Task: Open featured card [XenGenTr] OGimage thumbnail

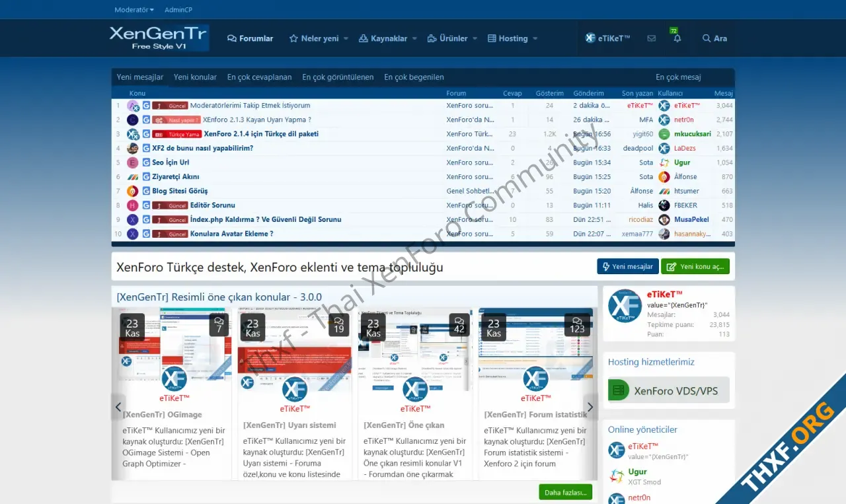Action: pyautogui.click(x=171, y=343)
